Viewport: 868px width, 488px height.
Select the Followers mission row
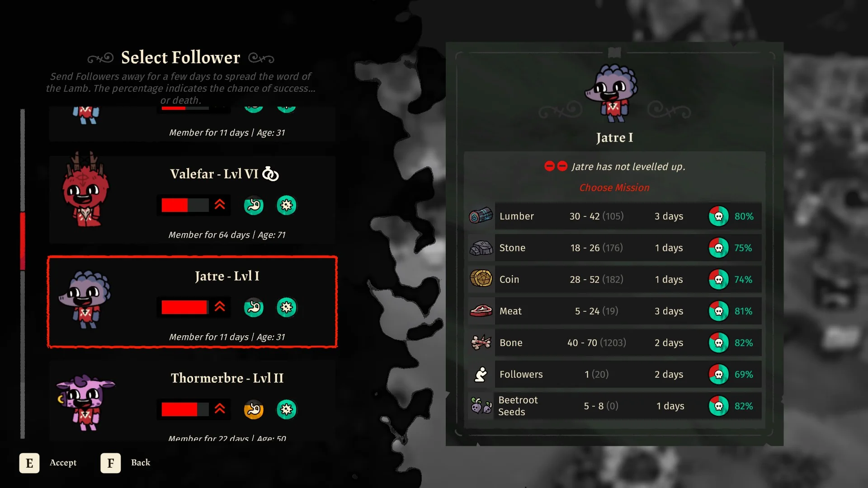point(614,374)
